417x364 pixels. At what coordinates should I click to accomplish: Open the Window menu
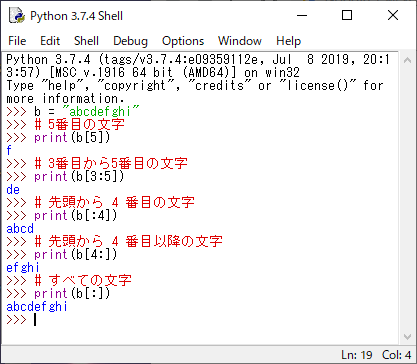pos(240,41)
